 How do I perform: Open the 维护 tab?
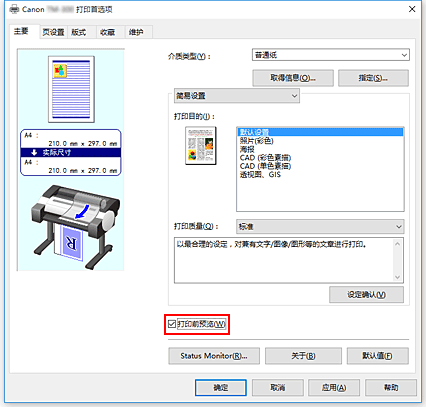[x=136, y=32]
